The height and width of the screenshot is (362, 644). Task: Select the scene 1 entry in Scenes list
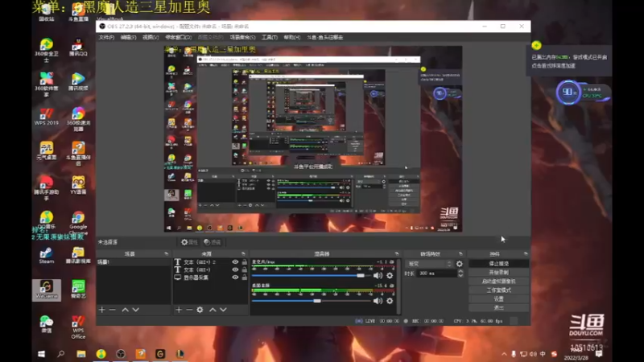click(x=134, y=262)
